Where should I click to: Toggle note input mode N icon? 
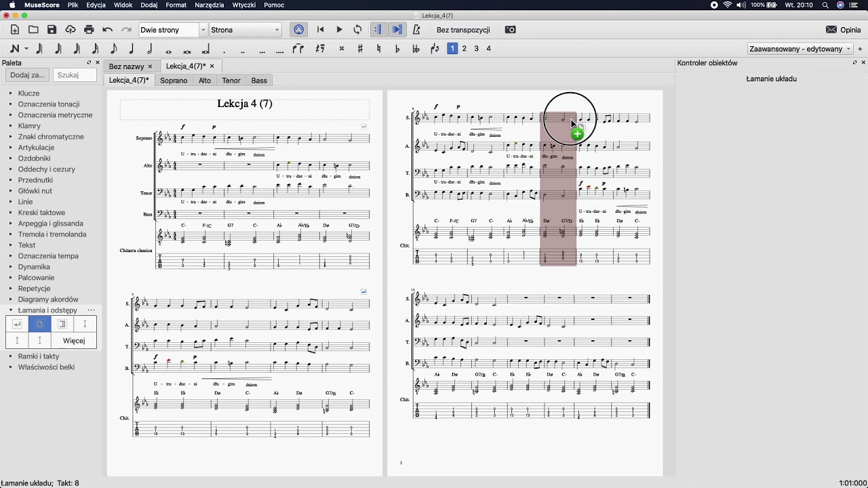14,49
